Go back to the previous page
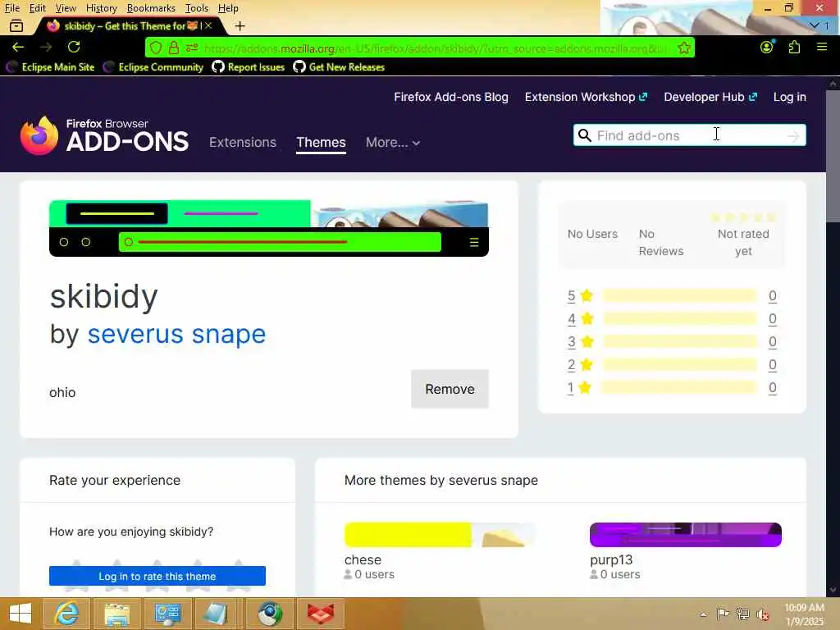The height and width of the screenshot is (630, 840). click(18, 47)
